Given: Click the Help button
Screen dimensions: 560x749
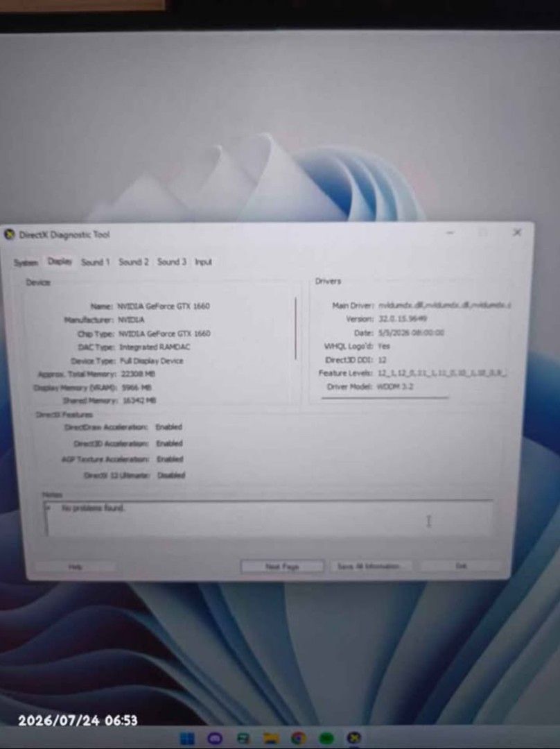Looking at the screenshot, I should coord(75,567).
